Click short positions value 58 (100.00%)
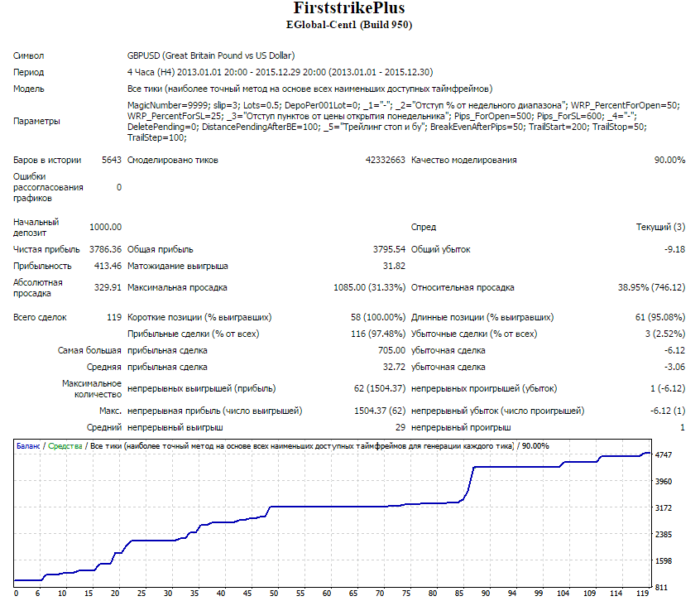 (378, 317)
